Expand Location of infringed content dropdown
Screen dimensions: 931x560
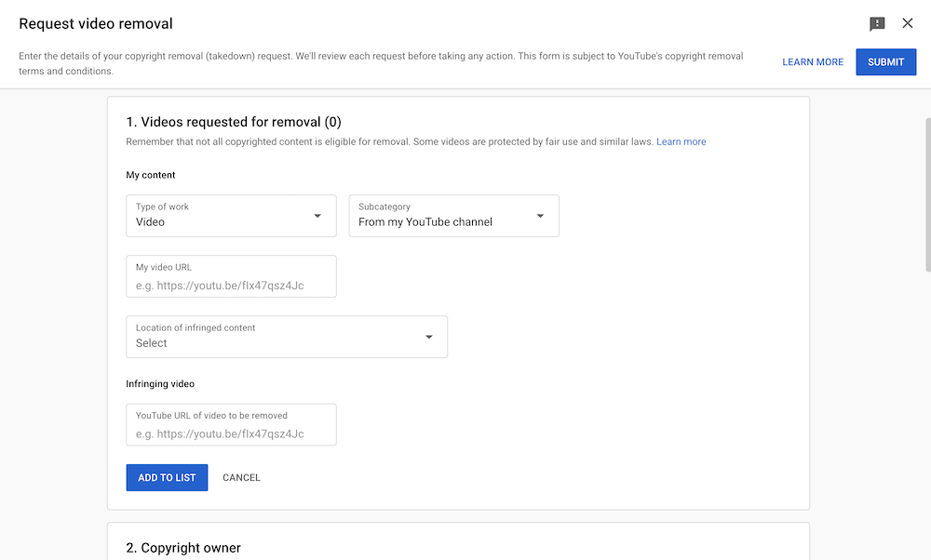pyautogui.click(x=287, y=337)
